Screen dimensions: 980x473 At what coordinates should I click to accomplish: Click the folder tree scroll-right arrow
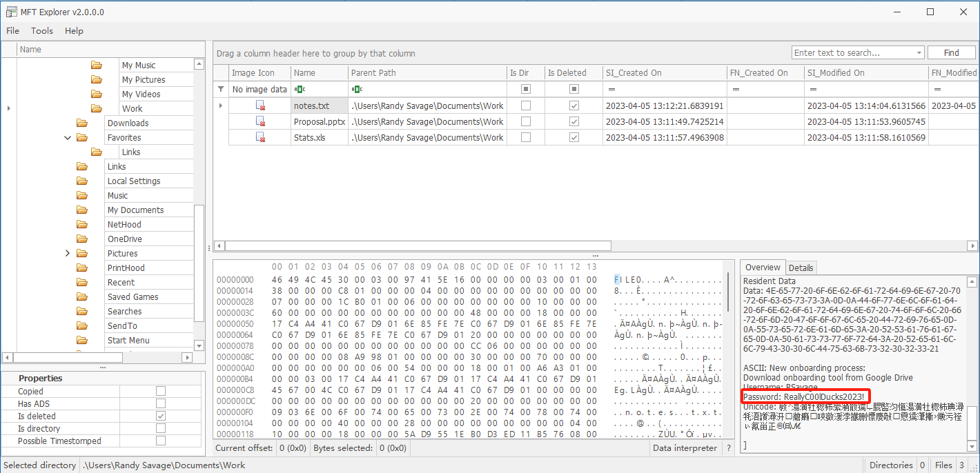[187, 357]
